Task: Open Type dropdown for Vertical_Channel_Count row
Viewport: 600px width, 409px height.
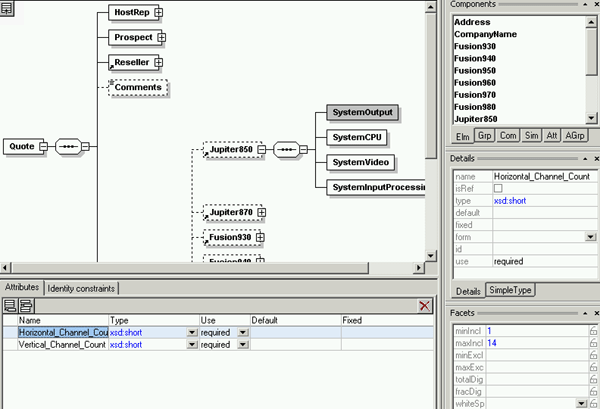Action: point(192,345)
